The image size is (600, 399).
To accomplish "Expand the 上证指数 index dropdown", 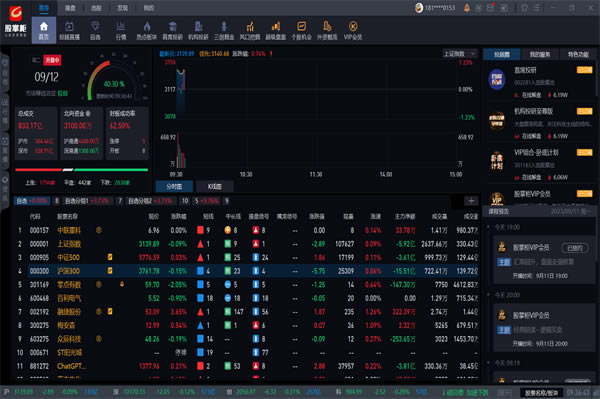I will [460, 54].
